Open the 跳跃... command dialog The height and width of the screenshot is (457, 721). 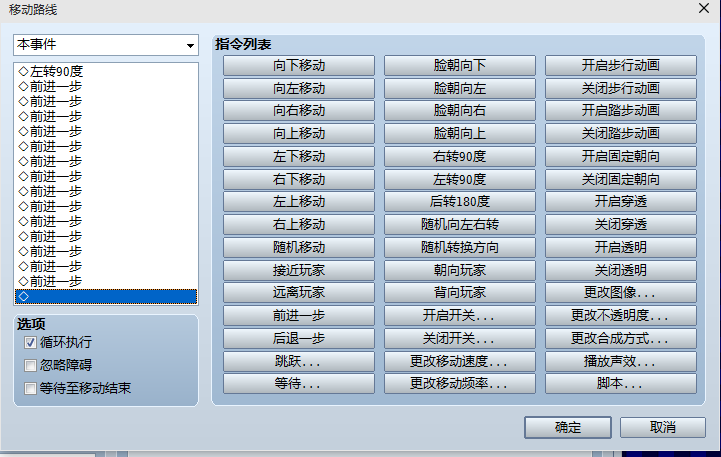coord(299,361)
